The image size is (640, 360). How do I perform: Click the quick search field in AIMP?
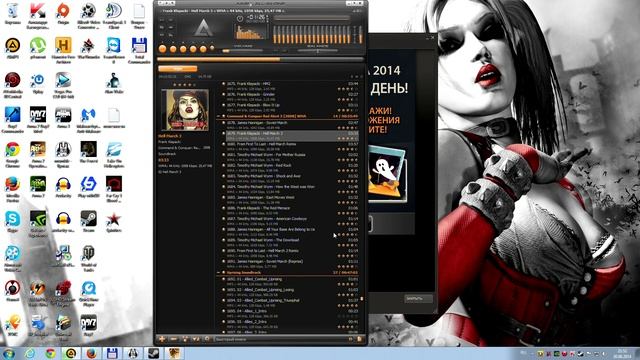pyautogui.click(x=281, y=339)
